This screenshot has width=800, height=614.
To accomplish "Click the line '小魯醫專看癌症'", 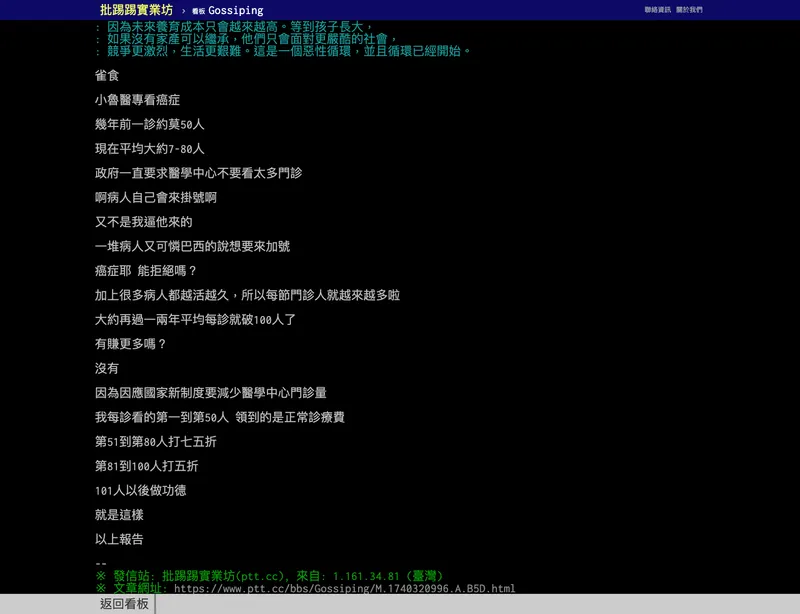I will 137,100.
